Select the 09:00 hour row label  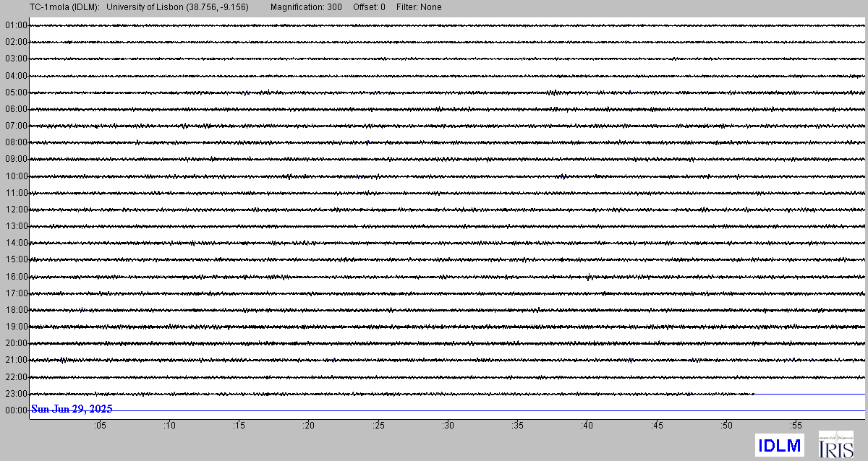16,159
